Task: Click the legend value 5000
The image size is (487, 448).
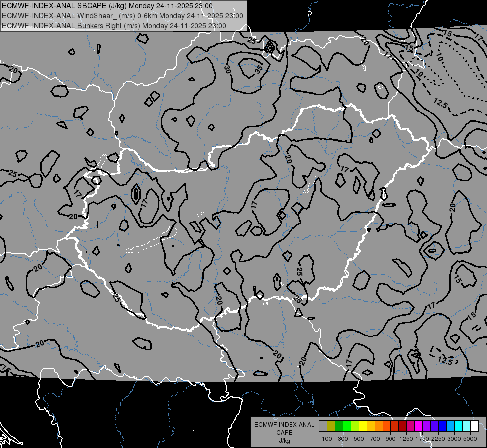Action: click(x=470, y=439)
